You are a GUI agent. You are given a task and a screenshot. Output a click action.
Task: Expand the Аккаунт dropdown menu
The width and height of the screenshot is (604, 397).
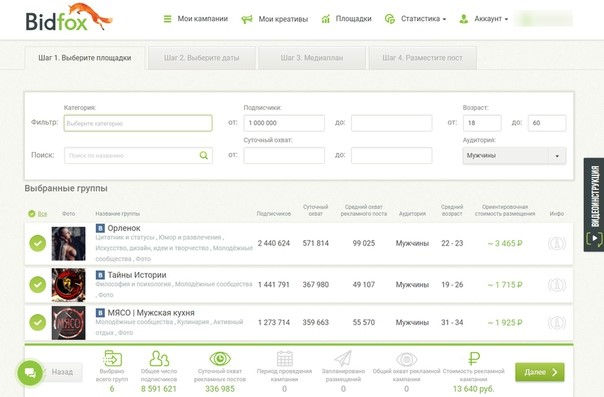(491, 18)
